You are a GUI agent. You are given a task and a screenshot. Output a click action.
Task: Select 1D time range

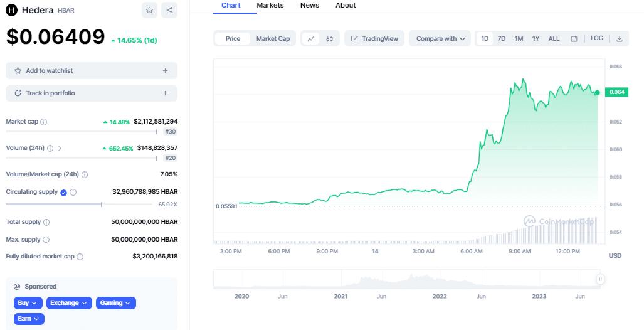point(485,39)
